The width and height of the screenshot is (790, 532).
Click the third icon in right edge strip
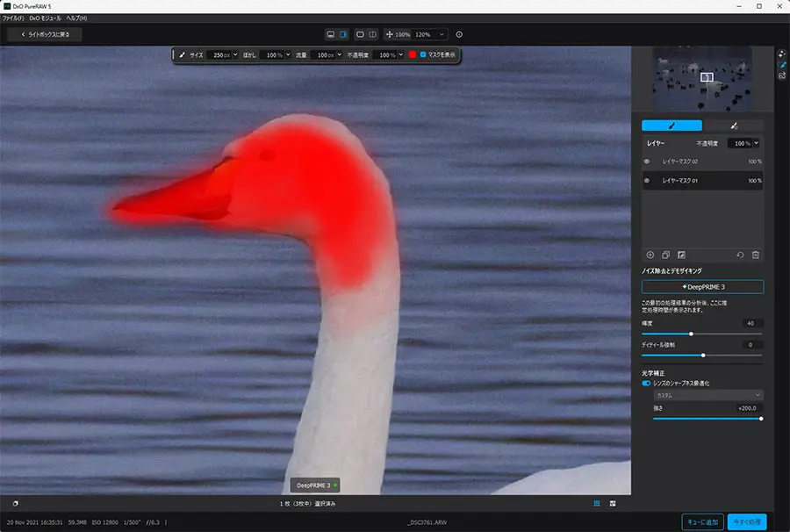[x=782, y=75]
